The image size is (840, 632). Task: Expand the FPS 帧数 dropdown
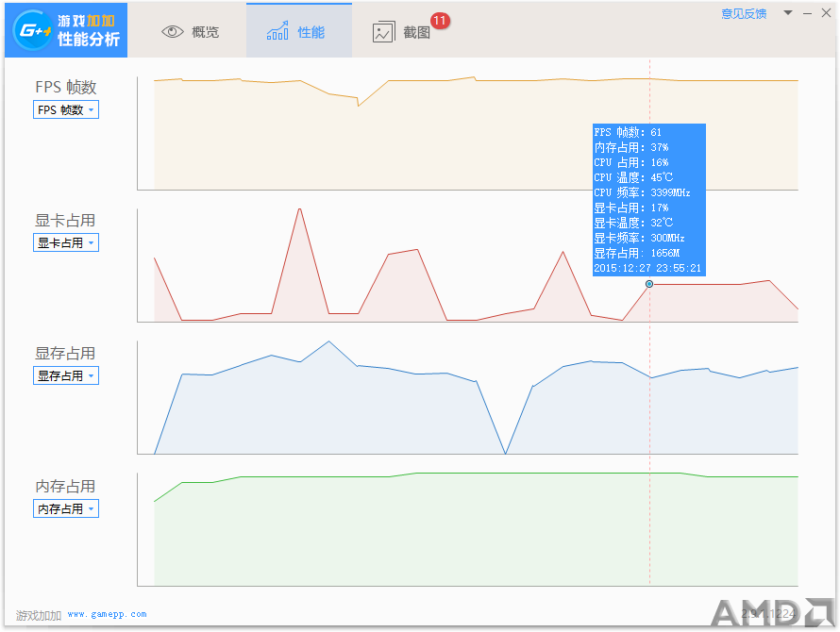66,109
